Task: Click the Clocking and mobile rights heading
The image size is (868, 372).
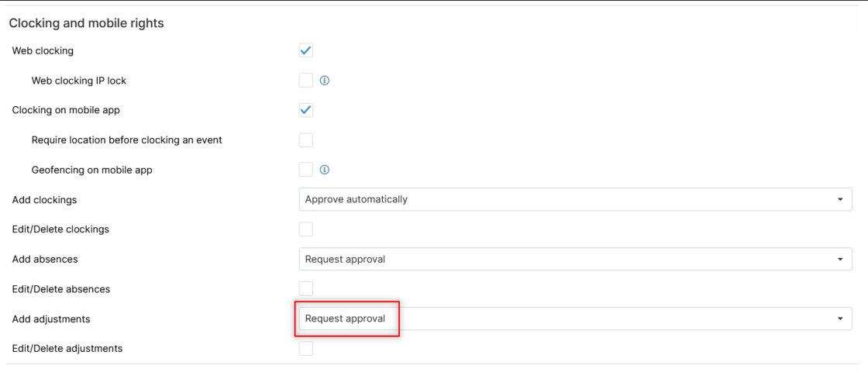Action: click(86, 23)
